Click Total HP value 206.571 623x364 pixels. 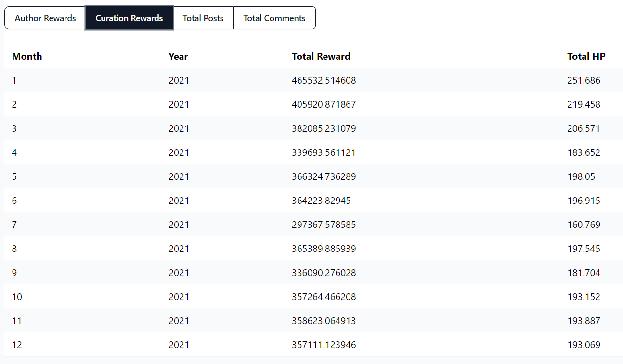(x=584, y=128)
